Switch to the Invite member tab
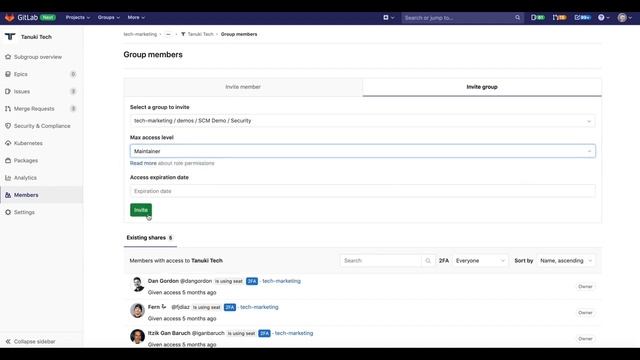 (x=243, y=87)
